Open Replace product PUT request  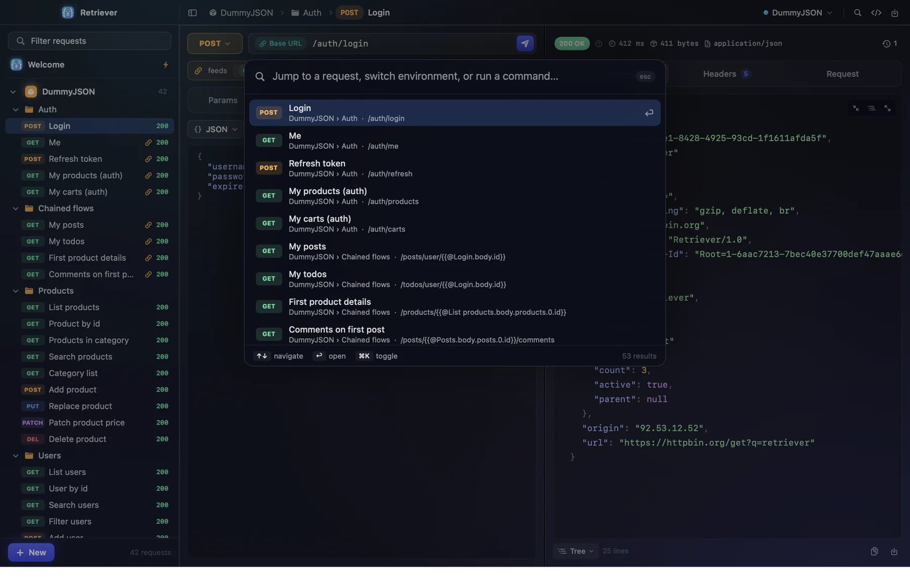coord(89,406)
